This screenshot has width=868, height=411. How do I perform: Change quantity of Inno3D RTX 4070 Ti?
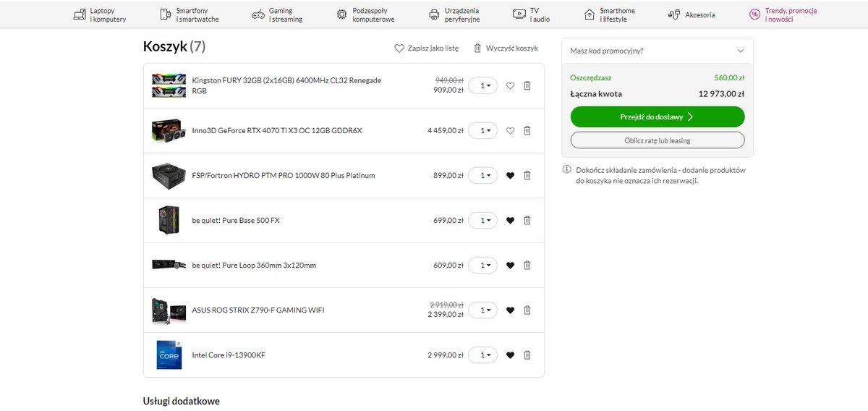tap(482, 130)
